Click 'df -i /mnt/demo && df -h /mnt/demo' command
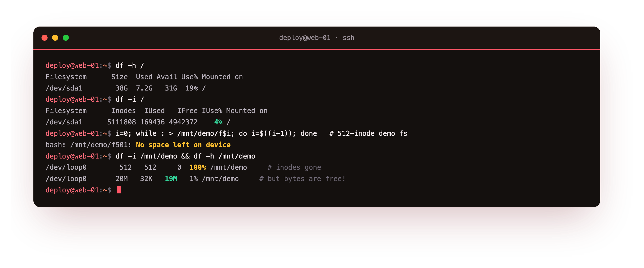Screen dimensions: 644x268 coord(185,156)
